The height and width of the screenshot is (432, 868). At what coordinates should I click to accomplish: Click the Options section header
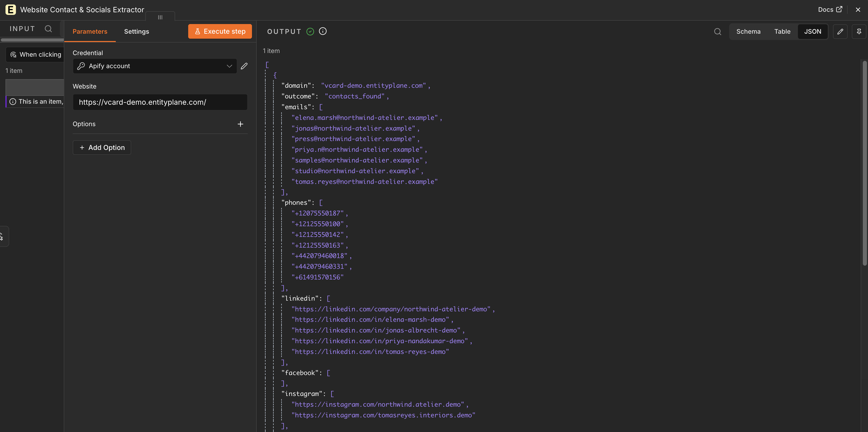(84, 124)
